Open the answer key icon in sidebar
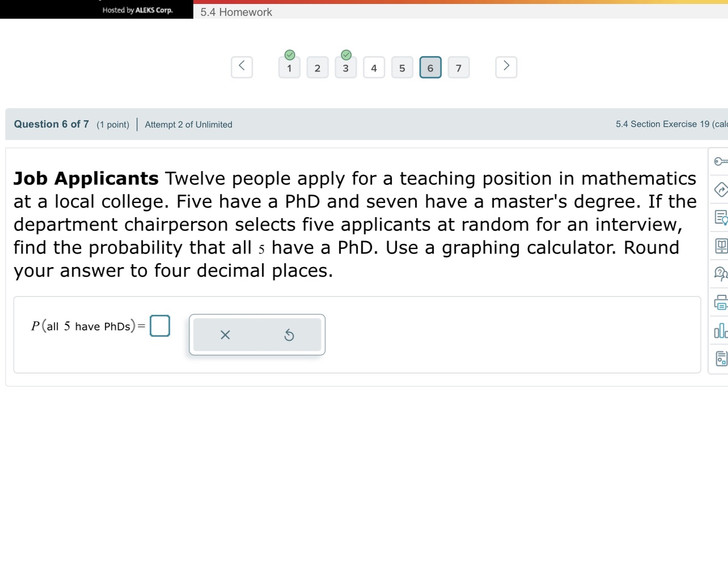 (x=721, y=161)
